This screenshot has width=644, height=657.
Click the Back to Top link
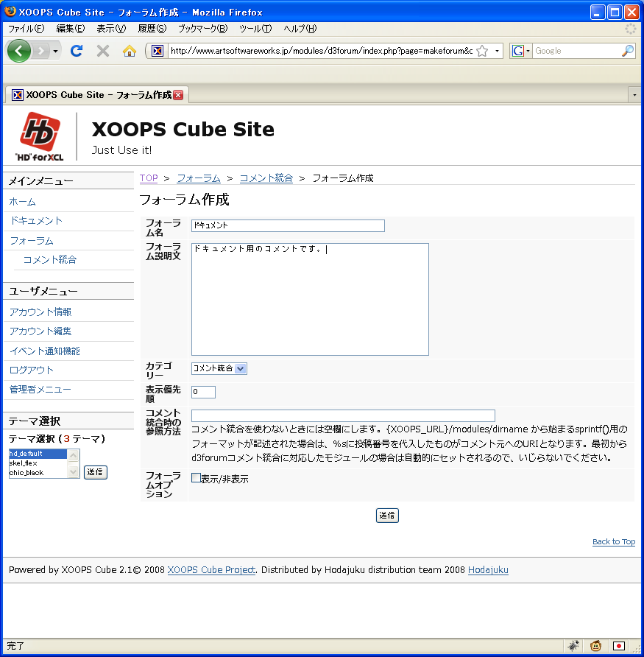[613, 542]
